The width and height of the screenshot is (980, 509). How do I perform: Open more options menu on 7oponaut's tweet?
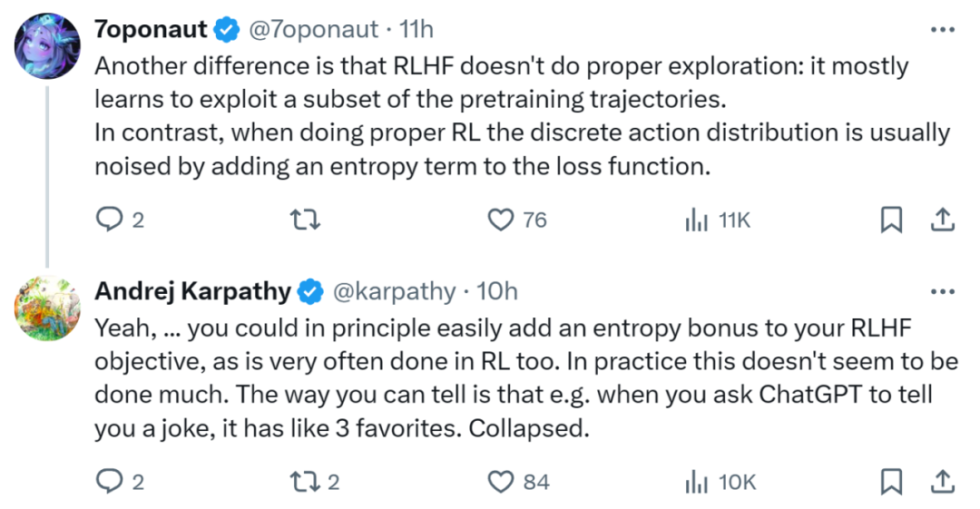943,29
